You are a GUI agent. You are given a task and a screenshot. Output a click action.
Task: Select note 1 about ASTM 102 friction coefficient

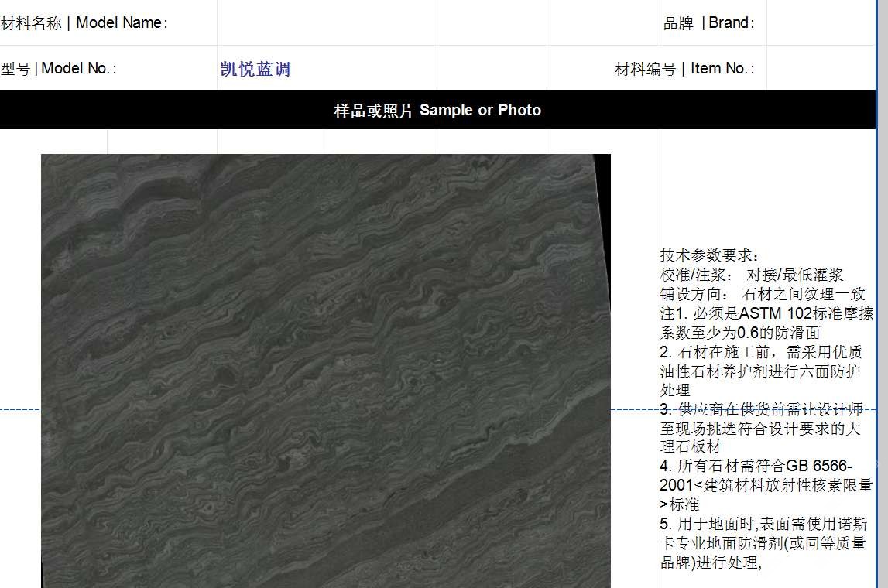pos(766,323)
